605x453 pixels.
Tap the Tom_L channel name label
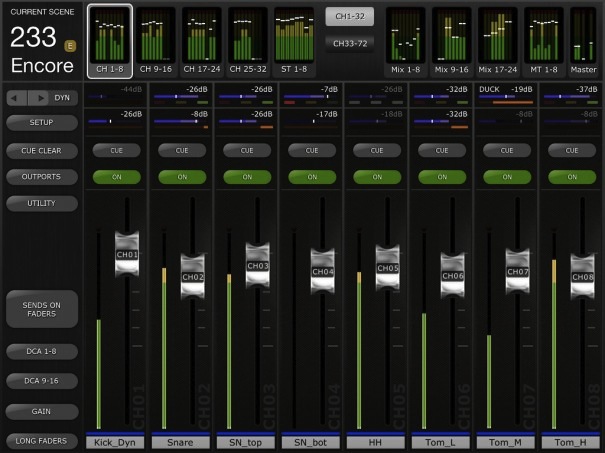pyautogui.click(x=441, y=441)
